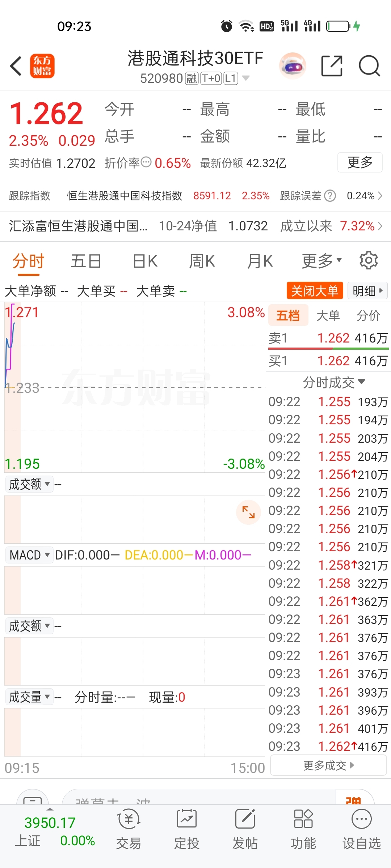Expand the 分时成交 dropdown

coord(334,382)
